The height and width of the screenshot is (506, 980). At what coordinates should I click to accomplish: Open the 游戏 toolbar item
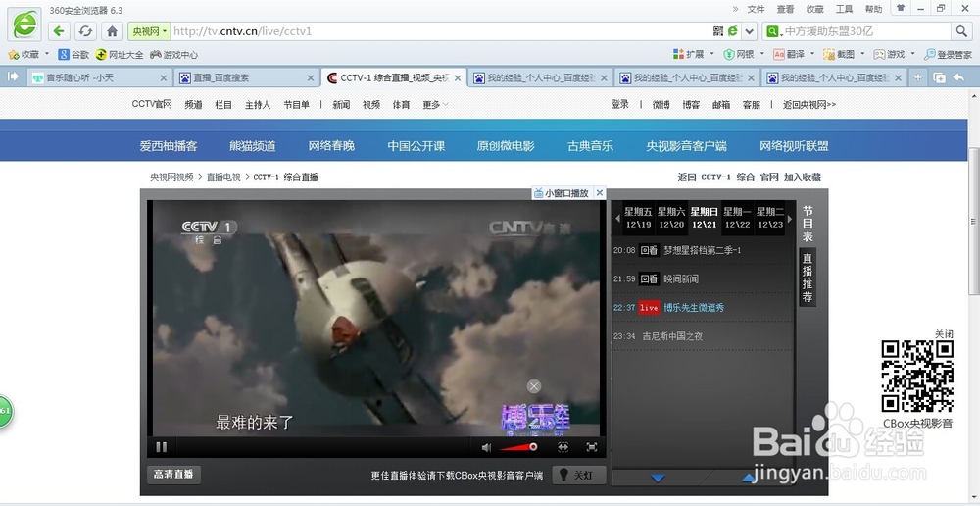889,54
